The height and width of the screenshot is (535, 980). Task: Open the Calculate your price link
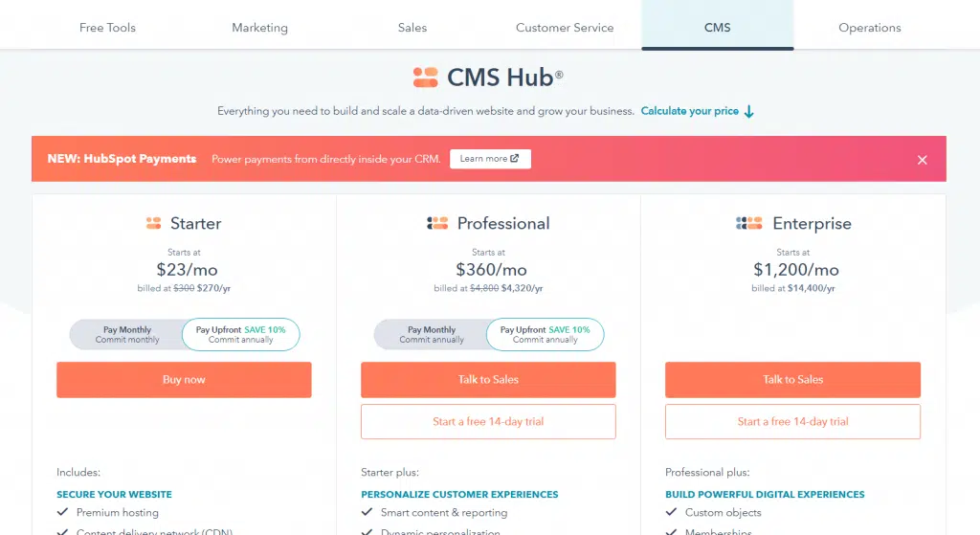[x=689, y=111]
